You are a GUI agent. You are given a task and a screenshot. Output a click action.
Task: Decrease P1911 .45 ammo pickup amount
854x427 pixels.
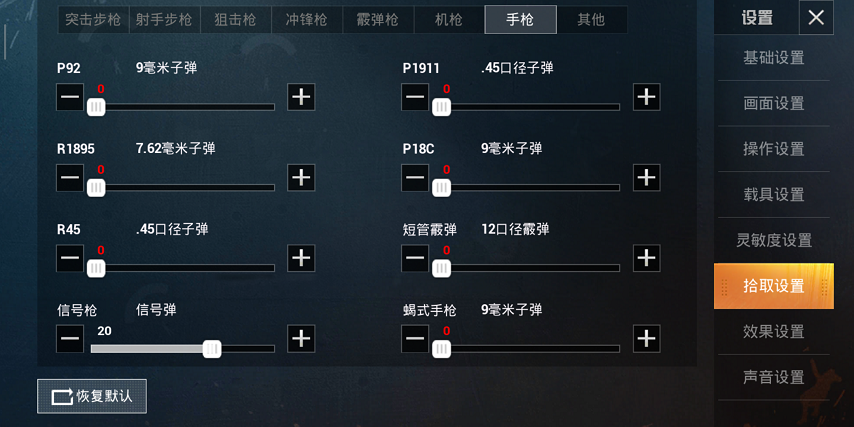[x=415, y=97]
